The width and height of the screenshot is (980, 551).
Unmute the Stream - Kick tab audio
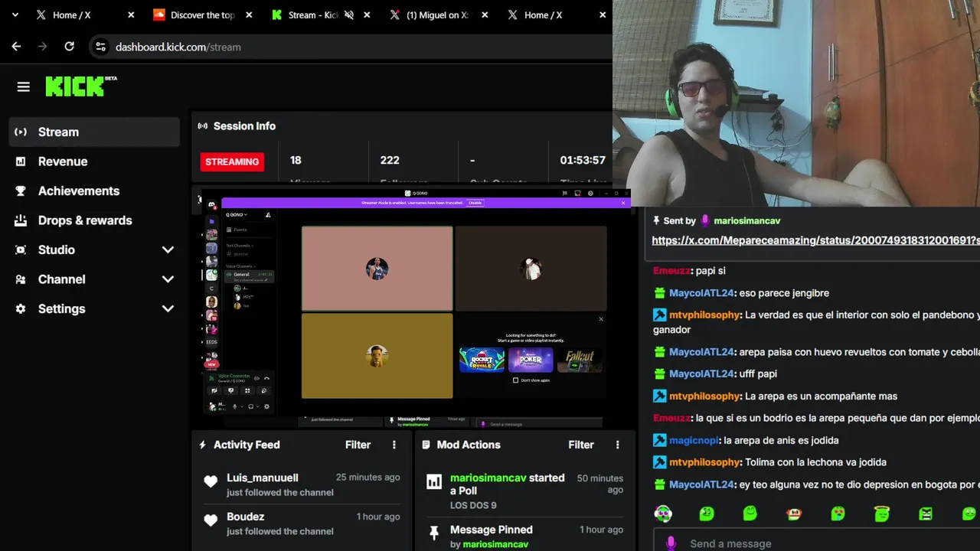coord(349,15)
